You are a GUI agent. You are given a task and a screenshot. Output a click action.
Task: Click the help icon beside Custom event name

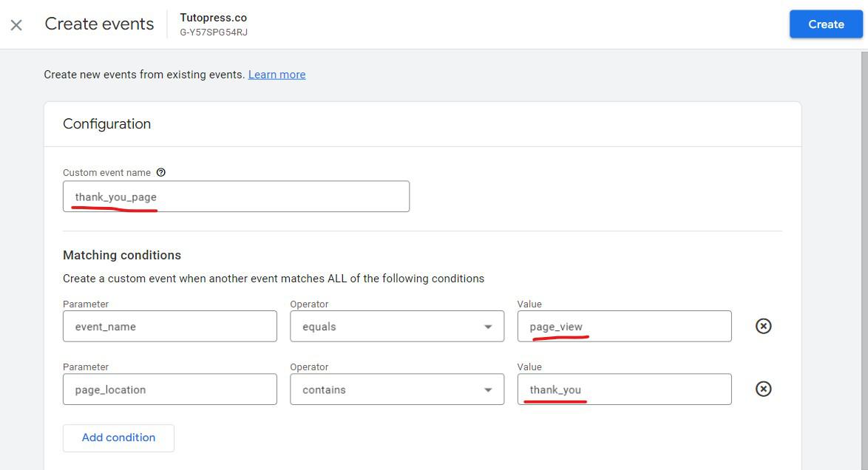[x=160, y=172]
